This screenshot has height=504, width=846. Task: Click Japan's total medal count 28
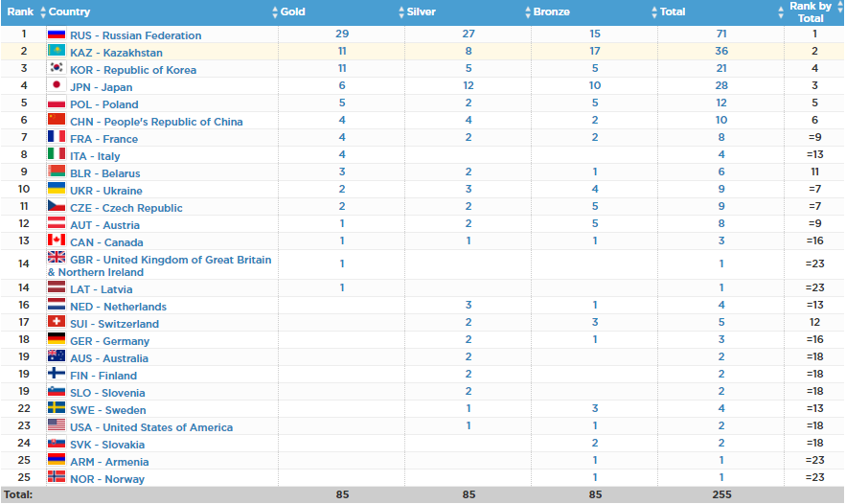pos(721,86)
